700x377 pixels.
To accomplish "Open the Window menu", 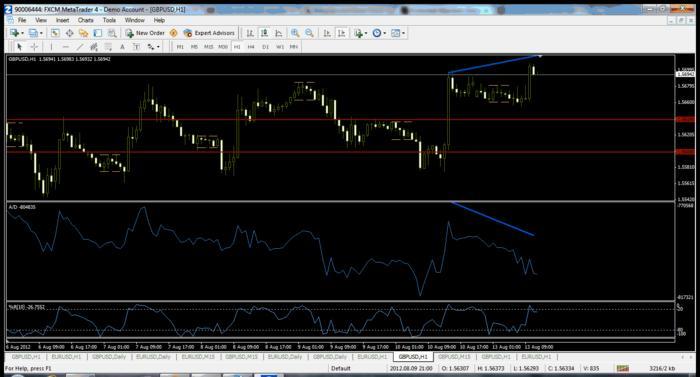I will 135,20.
